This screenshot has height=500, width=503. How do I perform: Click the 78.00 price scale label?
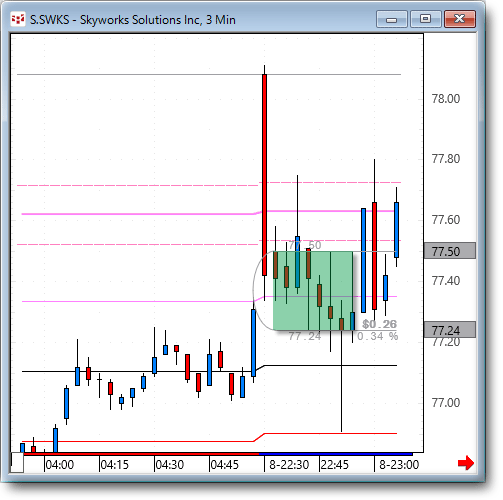click(446, 99)
